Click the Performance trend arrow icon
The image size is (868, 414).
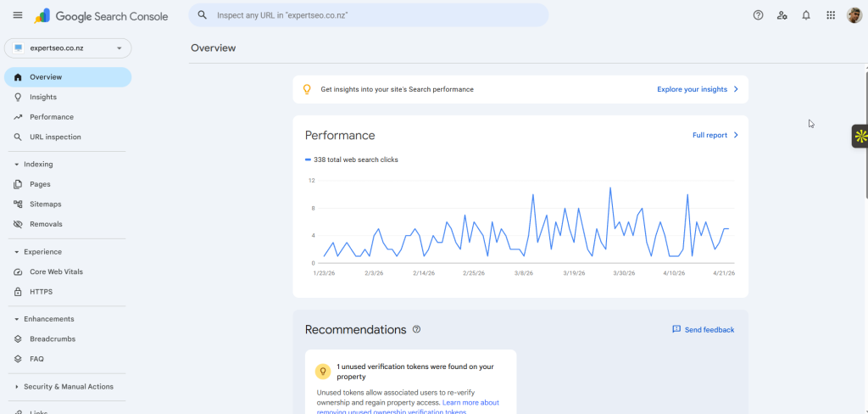tap(18, 117)
